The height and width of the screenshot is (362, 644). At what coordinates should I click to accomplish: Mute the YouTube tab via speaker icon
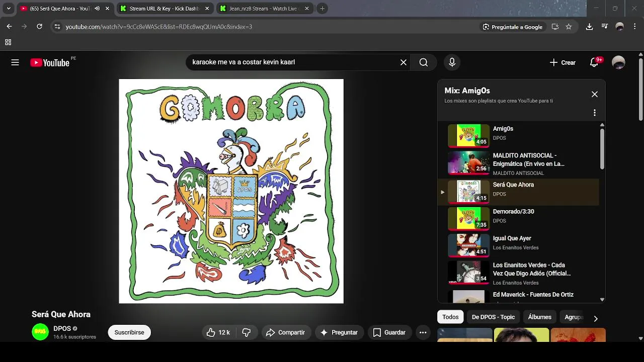pyautogui.click(x=97, y=9)
